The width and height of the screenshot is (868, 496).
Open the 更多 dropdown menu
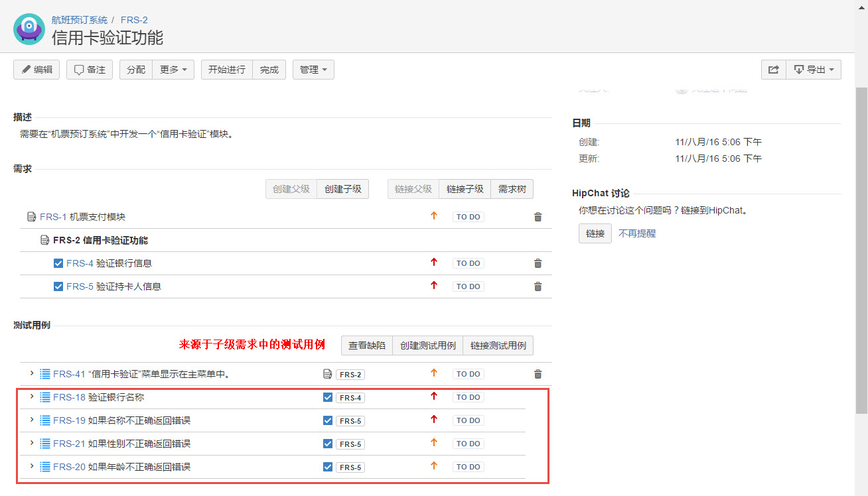[173, 70]
